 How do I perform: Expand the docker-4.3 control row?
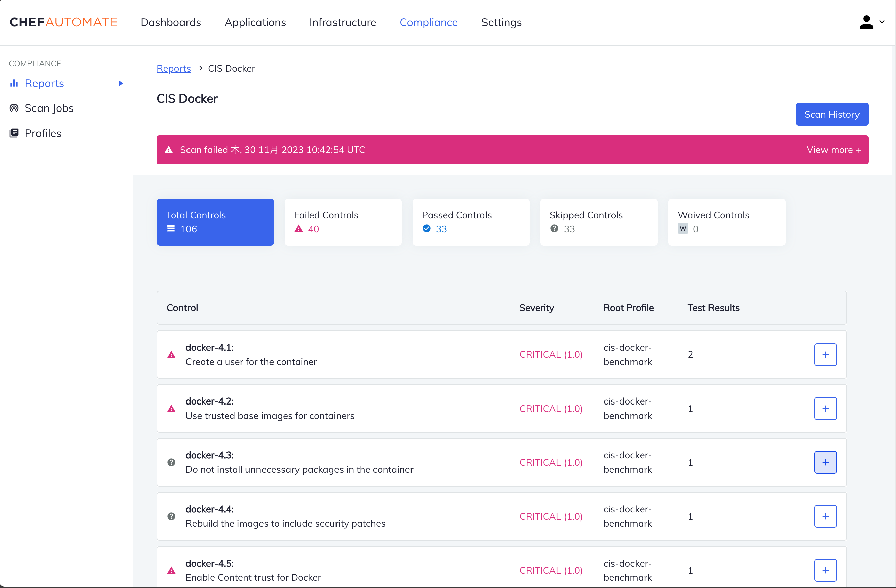(825, 462)
